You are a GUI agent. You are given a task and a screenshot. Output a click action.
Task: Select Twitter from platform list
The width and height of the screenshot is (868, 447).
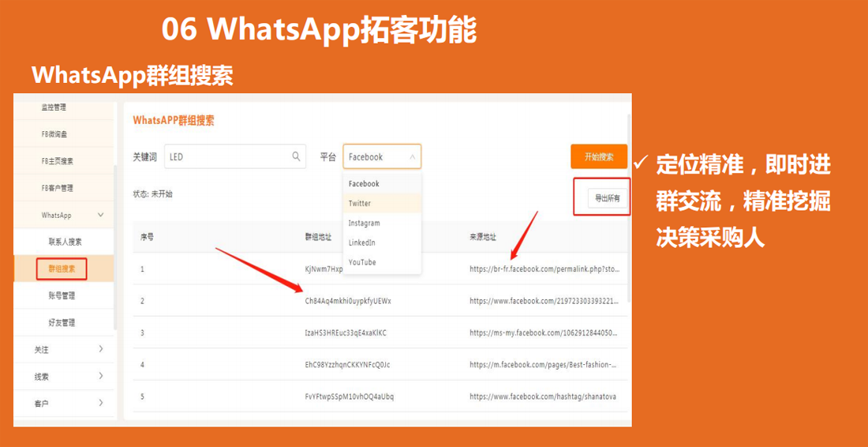(360, 203)
